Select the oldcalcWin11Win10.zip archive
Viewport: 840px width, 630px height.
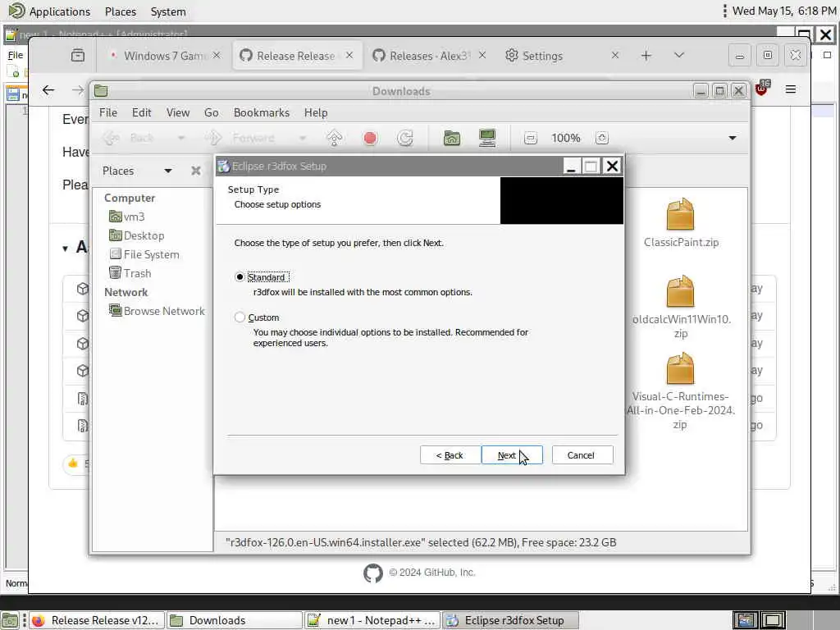click(681, 307)
